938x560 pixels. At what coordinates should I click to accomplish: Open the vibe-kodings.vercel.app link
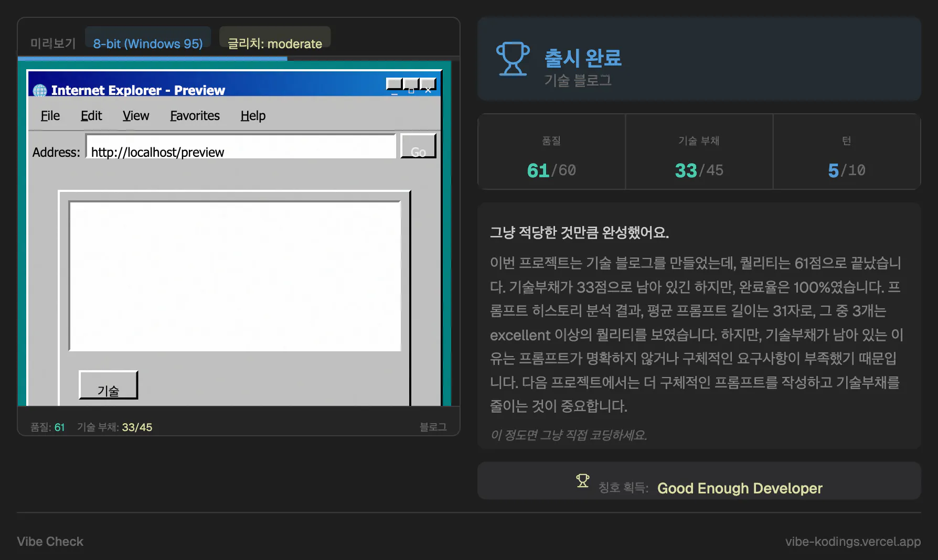click(853, 542)
